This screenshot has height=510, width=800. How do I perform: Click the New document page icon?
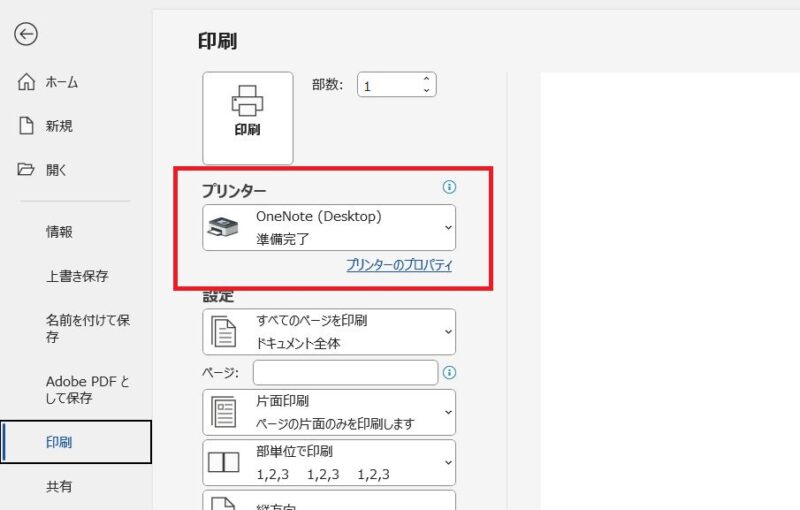[27, 126]
